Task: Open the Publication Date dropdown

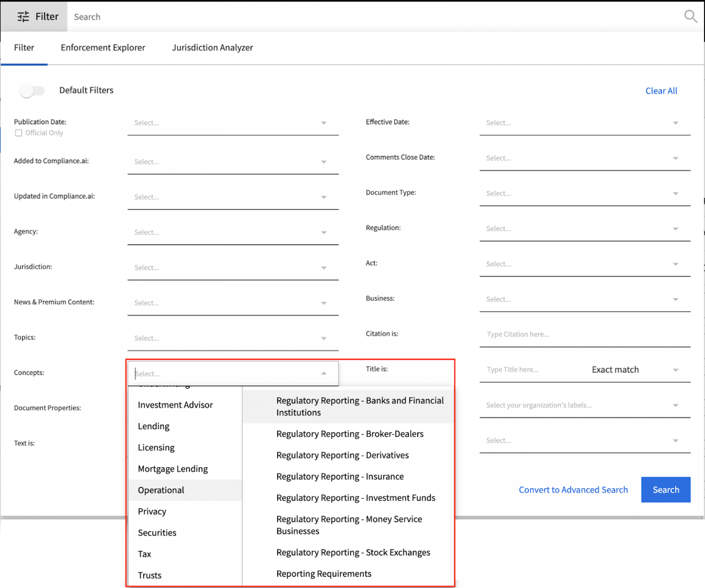Action: [233, 123]
